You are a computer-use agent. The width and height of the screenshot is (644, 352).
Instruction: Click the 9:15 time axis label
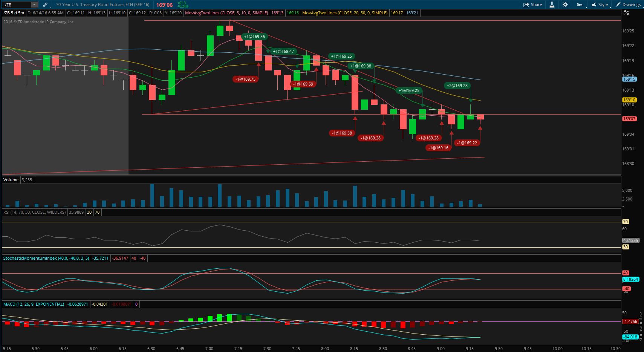(470, 349)
